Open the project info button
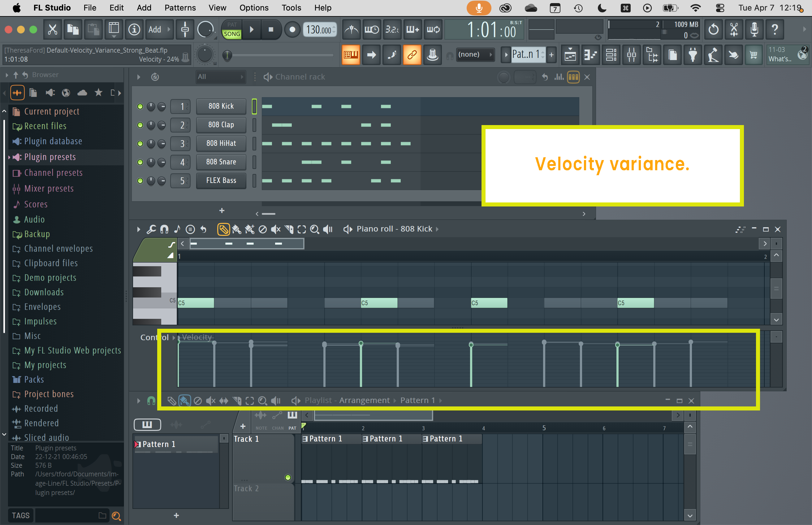 pyautogui.click(x=134, y=29)
